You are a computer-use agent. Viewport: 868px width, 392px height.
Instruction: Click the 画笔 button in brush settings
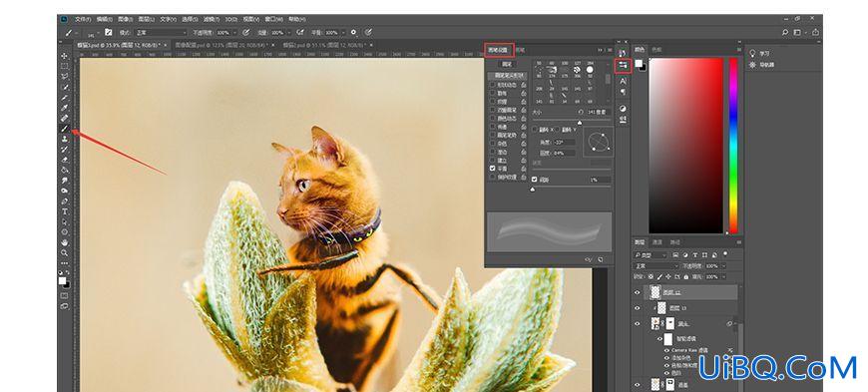click(507, 64)
